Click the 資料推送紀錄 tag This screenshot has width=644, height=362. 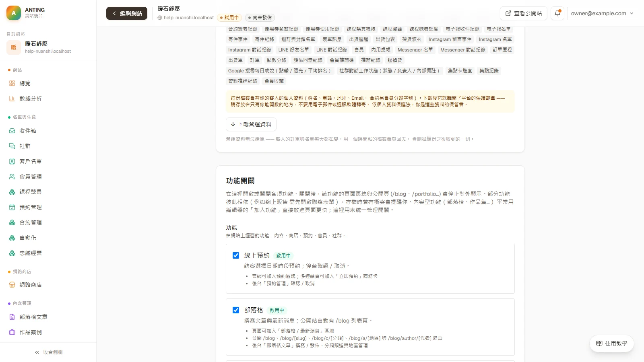(243, 81)
